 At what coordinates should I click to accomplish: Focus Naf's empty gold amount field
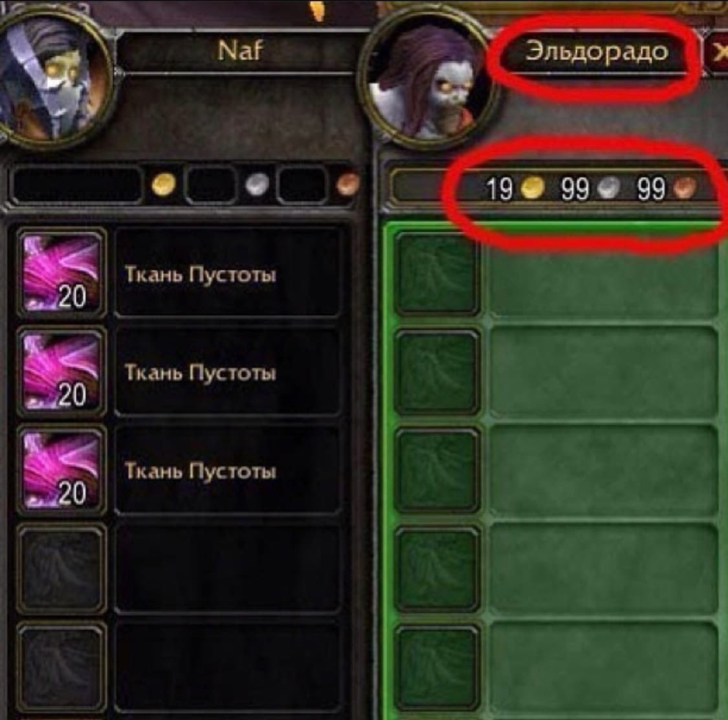(x=76, y=185)
